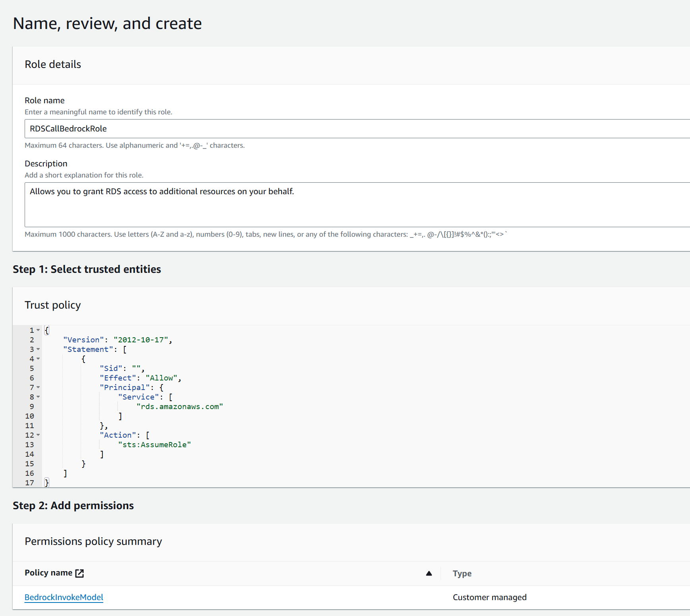Fold the Statement array on line 3
This screenshot has width=690, height=616.
coord(38,349)
